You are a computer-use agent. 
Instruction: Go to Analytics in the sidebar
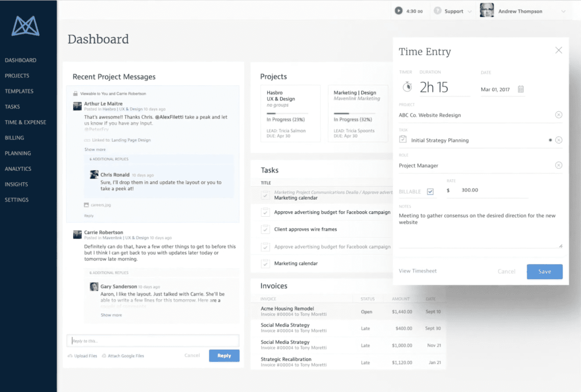[x=18, y=169]
